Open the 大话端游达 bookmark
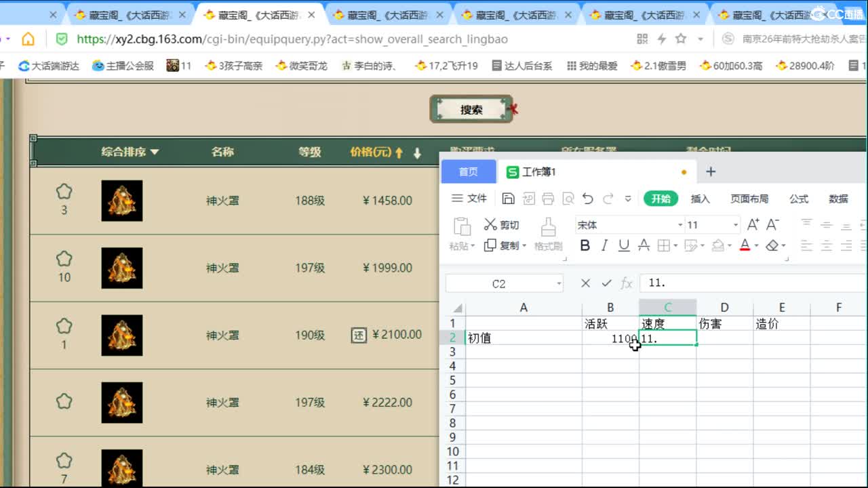 [x=49, y=66]
